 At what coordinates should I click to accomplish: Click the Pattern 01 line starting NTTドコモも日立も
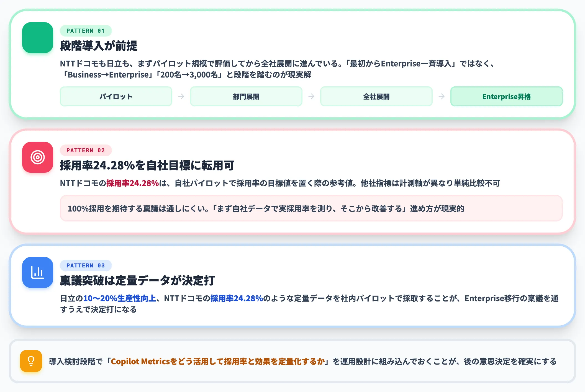tap(277, 64)
